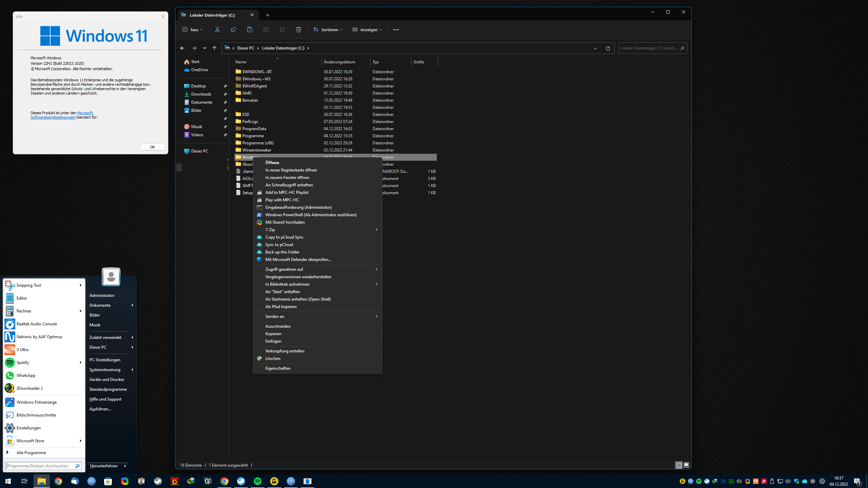Click the Copy icon in Explorer toolbar
868x488 pixels.
coord(233,29)
